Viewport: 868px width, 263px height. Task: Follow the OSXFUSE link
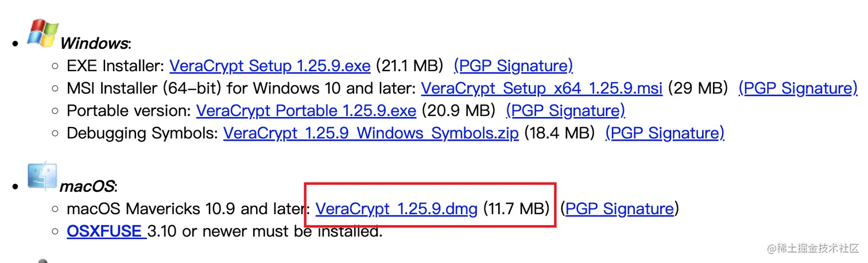104,231
